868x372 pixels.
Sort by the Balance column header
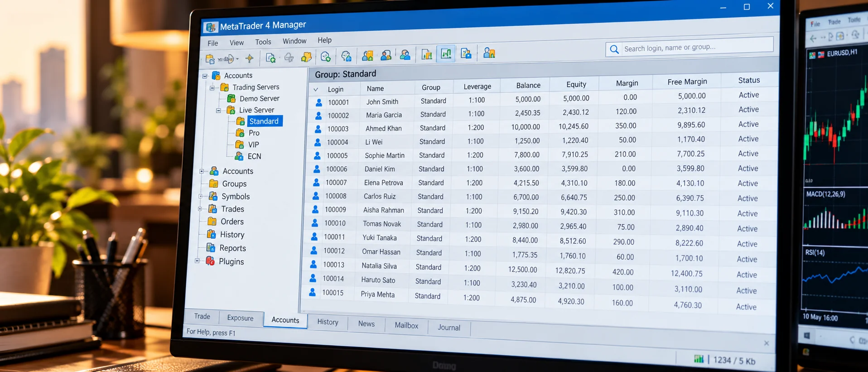tap(528, 85)
